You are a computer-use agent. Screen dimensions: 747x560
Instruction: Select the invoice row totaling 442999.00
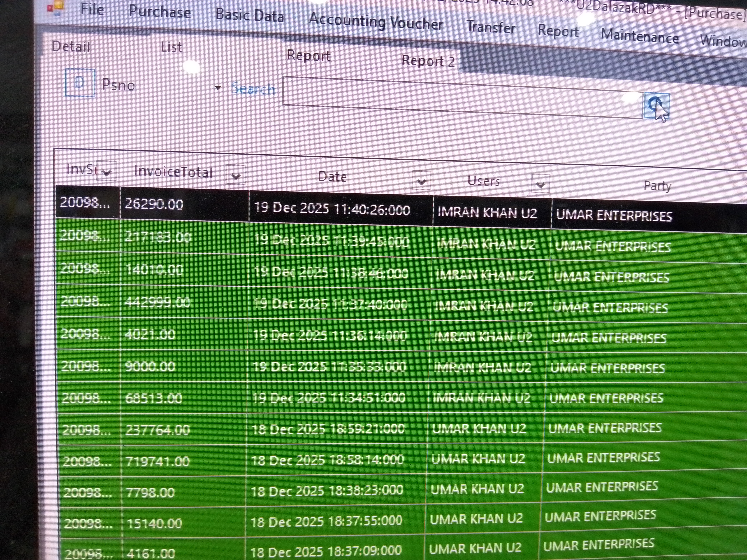click(x=158, y=302)
